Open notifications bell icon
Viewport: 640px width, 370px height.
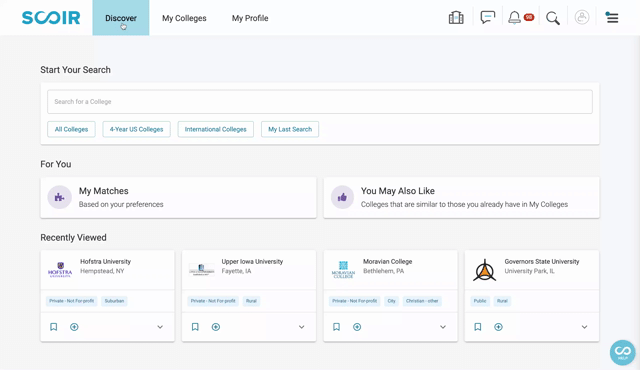click(514, 18)
